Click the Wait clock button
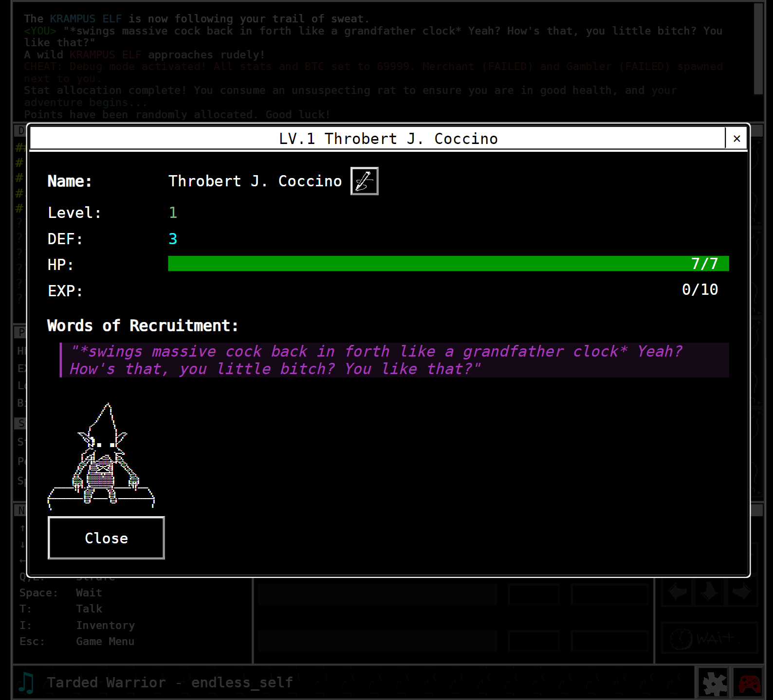The width and height of the screenshot is (773, 700). 709,638
